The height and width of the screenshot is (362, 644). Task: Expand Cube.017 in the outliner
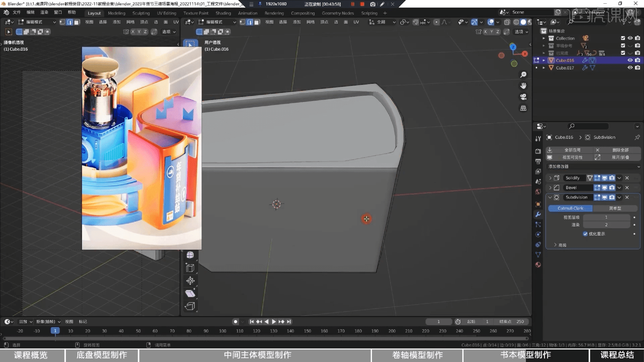point(544,68)
